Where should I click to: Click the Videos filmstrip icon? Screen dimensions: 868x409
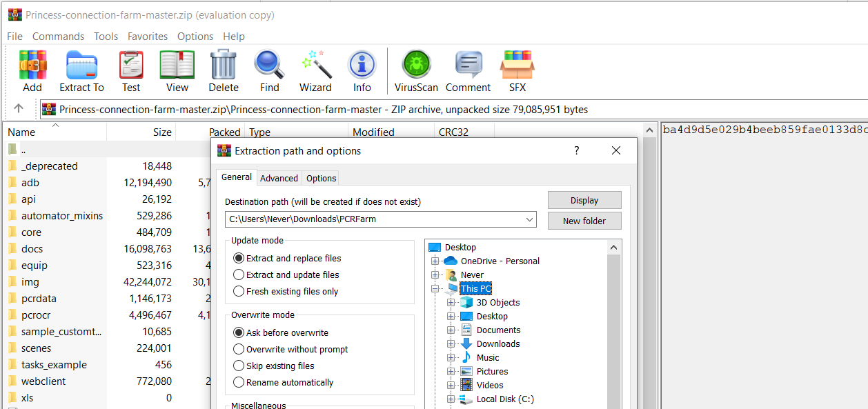[x=466, y=385]
